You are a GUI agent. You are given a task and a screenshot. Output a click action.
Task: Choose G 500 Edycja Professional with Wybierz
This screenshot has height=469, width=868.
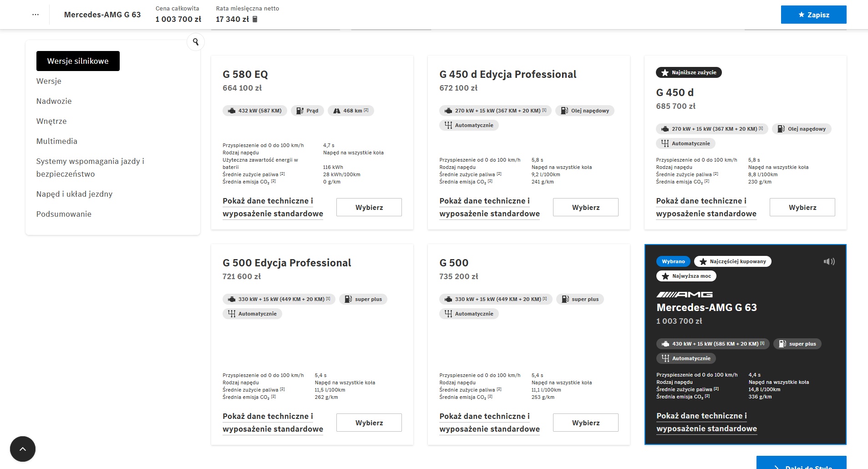(369, 423)
